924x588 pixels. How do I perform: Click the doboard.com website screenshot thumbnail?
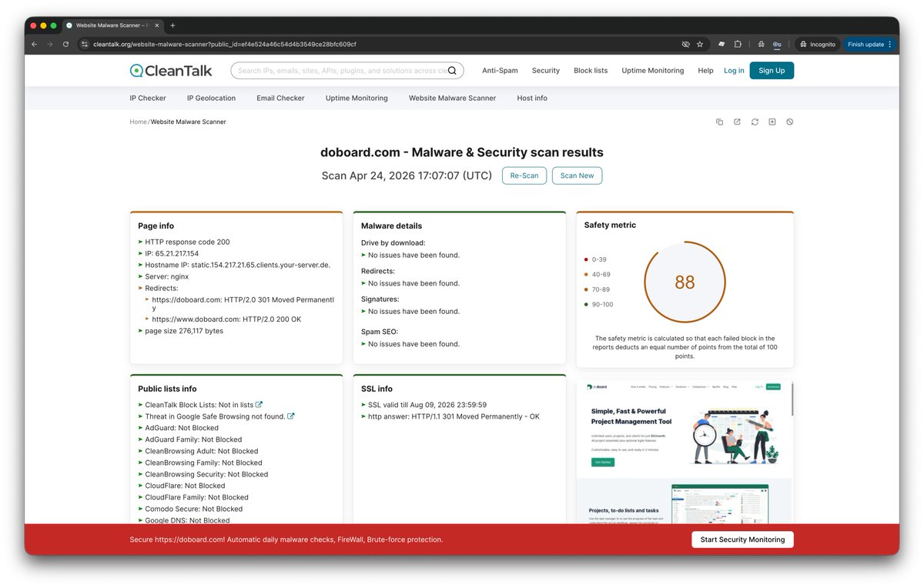[684, 453]
